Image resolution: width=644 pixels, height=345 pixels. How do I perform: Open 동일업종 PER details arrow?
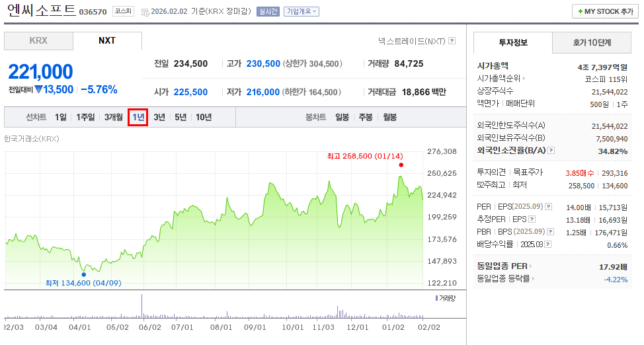pyautogui.click(x=531, y=266)
